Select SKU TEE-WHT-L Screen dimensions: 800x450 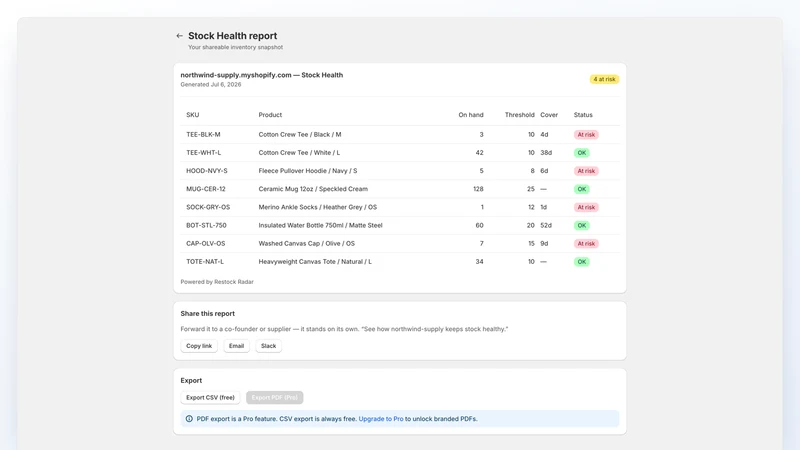click(204, 153)
